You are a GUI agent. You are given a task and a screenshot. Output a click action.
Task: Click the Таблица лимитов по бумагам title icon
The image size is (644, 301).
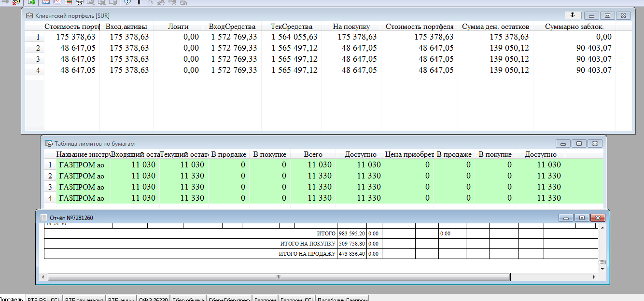(x=48, y=143)
